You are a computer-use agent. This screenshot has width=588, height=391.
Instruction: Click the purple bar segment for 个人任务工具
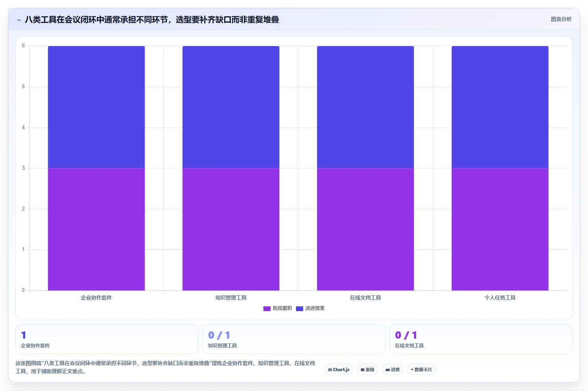(500, 229)
